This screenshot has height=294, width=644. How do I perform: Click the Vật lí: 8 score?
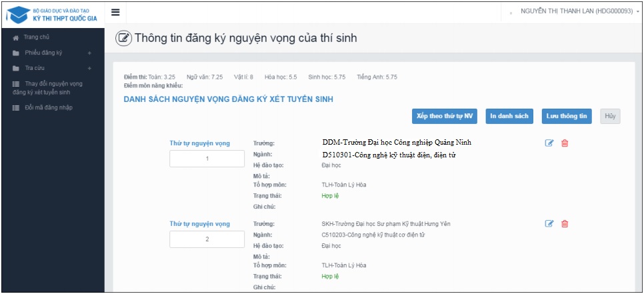pos(243,77)
